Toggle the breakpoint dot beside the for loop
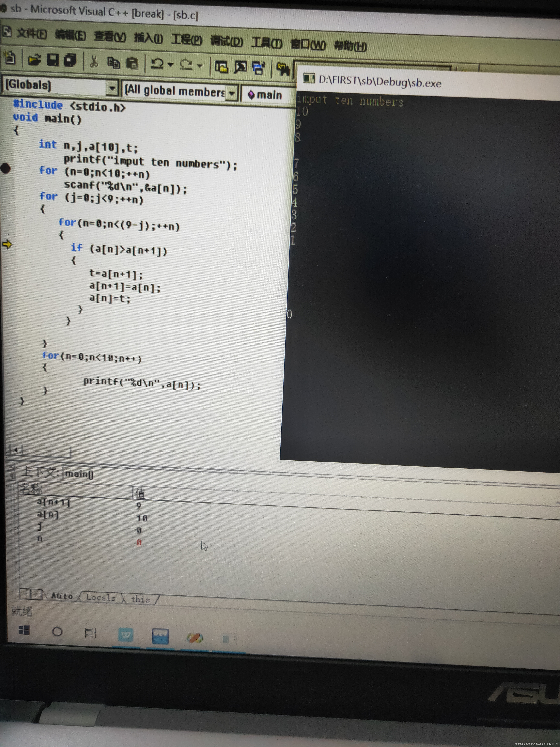The height and width of the screenshot is (747, 560). coord(5,168)
